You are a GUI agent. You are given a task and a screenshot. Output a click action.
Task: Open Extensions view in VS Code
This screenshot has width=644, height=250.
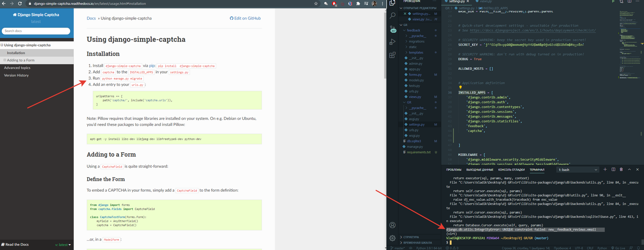(392, 55)
